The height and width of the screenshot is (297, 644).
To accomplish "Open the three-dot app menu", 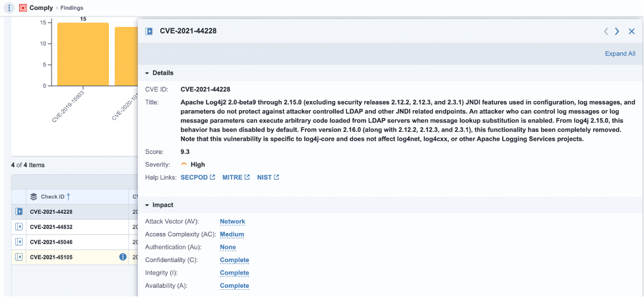I will (10, 8).
